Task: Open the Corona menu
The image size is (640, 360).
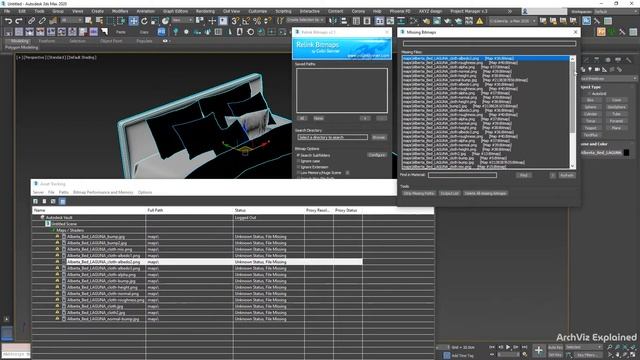Action: (x=358, y=11)
